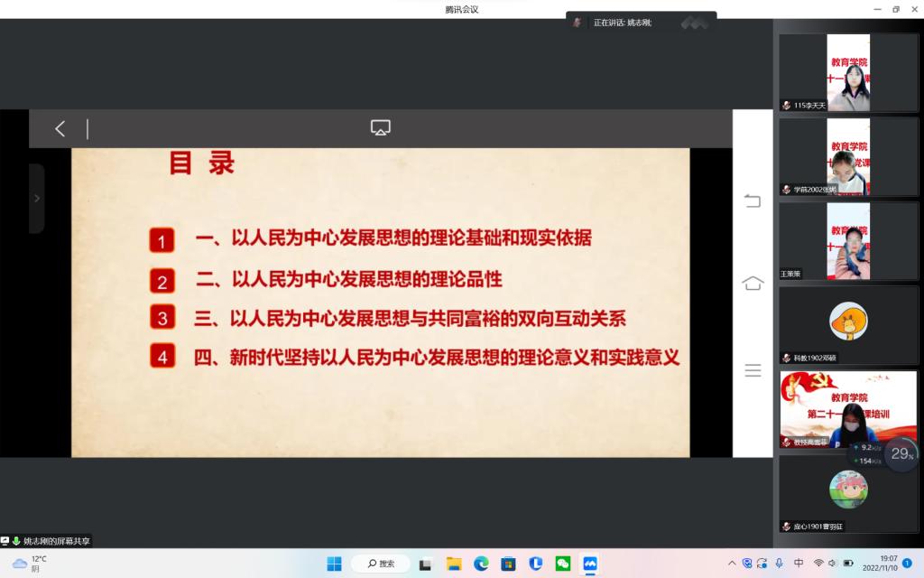The width and height of the screenshot is (924, 578).
Task: Open WeChat from the taskbar
Action: coord(563,564)
